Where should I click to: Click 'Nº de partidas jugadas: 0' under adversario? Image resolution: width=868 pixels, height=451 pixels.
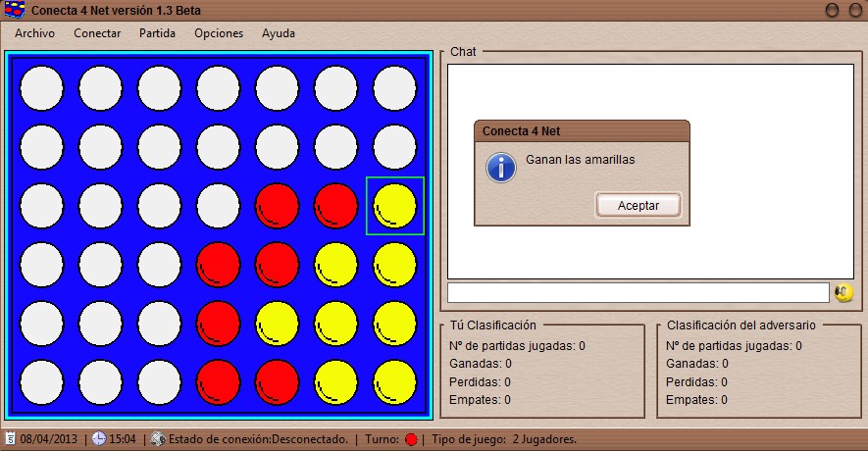coord(734,346)
